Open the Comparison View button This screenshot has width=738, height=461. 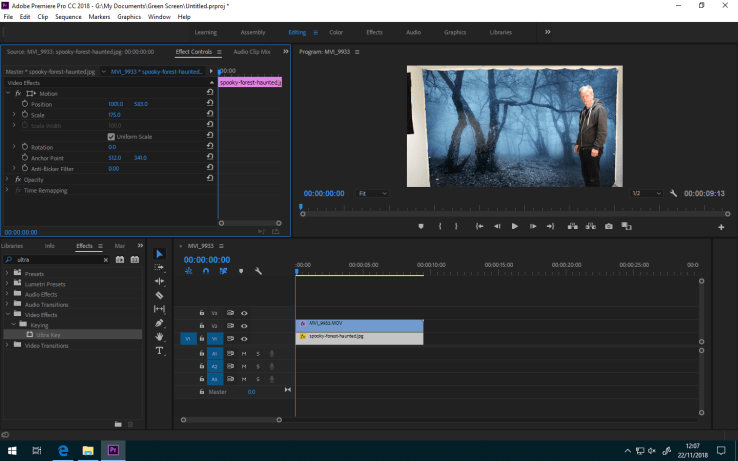[x=626, y=226]
